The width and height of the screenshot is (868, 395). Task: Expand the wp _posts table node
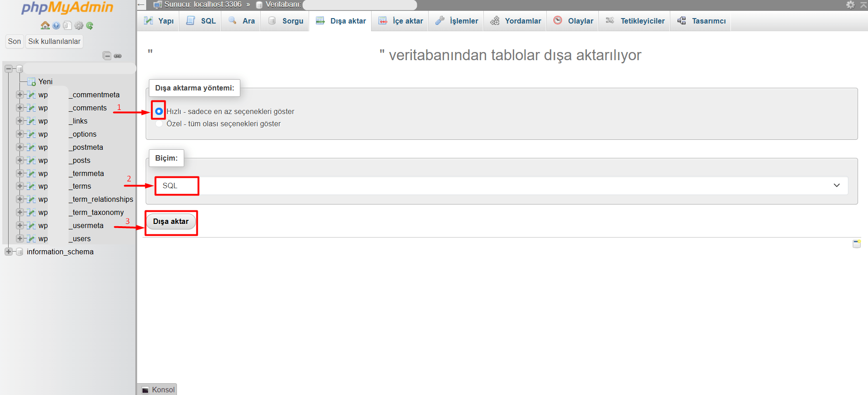[19, 160]
